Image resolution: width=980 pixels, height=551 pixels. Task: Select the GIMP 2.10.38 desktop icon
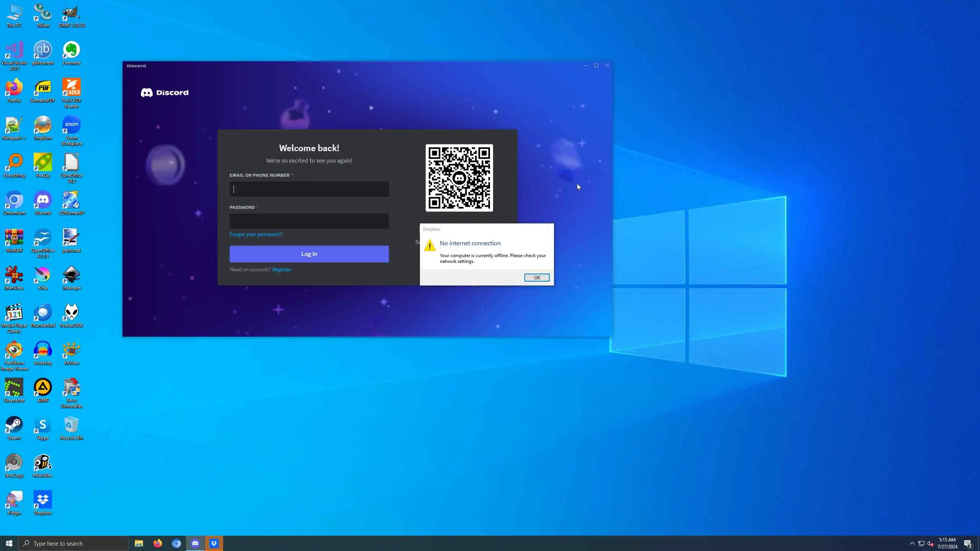tap(72, 13)
